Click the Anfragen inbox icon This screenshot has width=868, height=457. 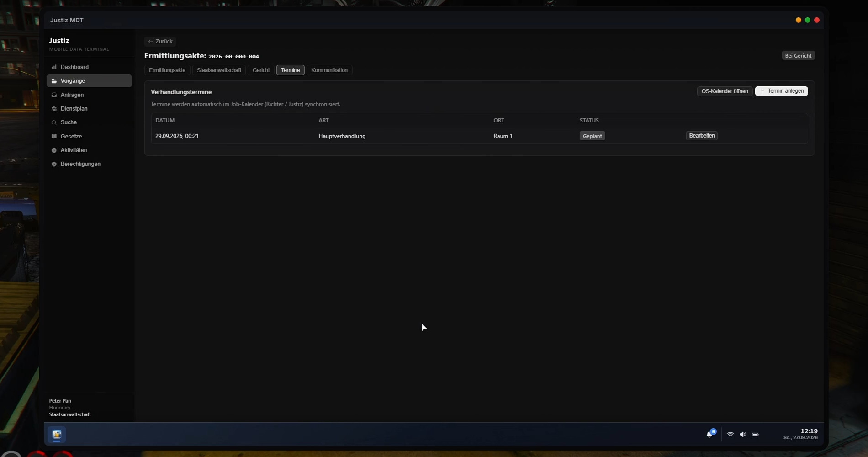(54, 95)
